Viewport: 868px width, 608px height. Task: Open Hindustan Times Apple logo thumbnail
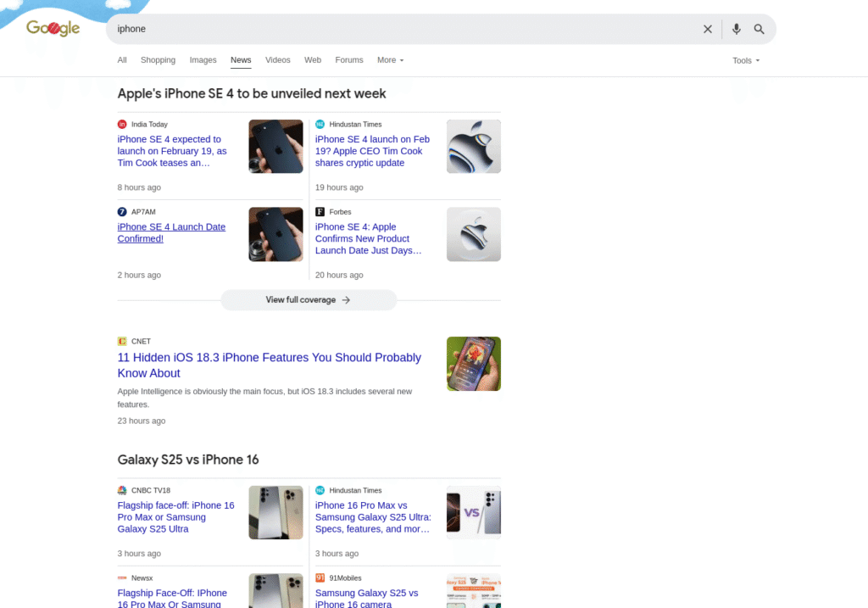click(473, 147)
